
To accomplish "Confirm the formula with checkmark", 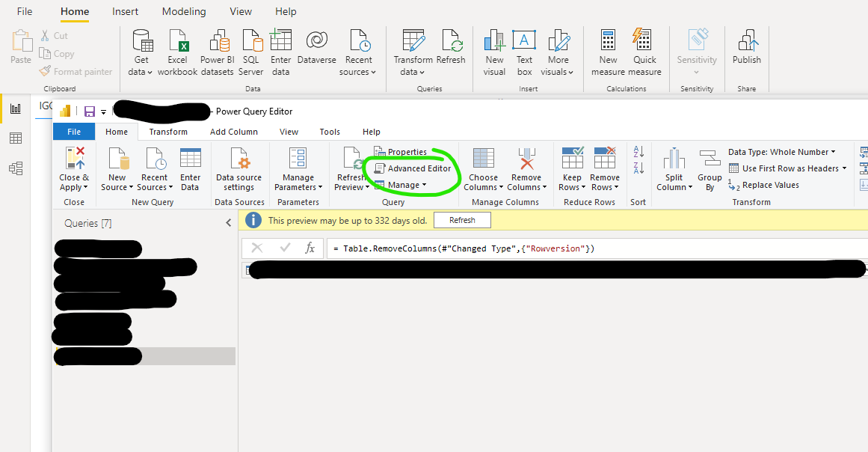I will coord(285,248).
